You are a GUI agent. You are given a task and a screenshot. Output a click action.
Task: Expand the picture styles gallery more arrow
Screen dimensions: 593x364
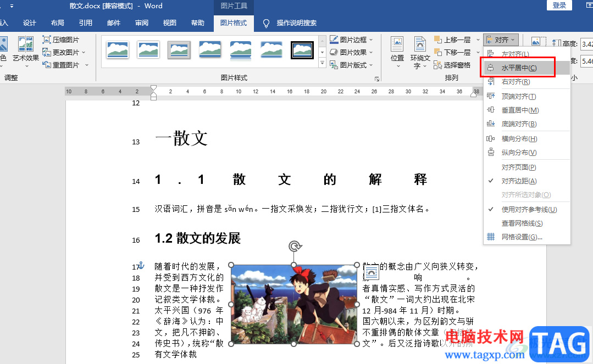tap(322, 63)
